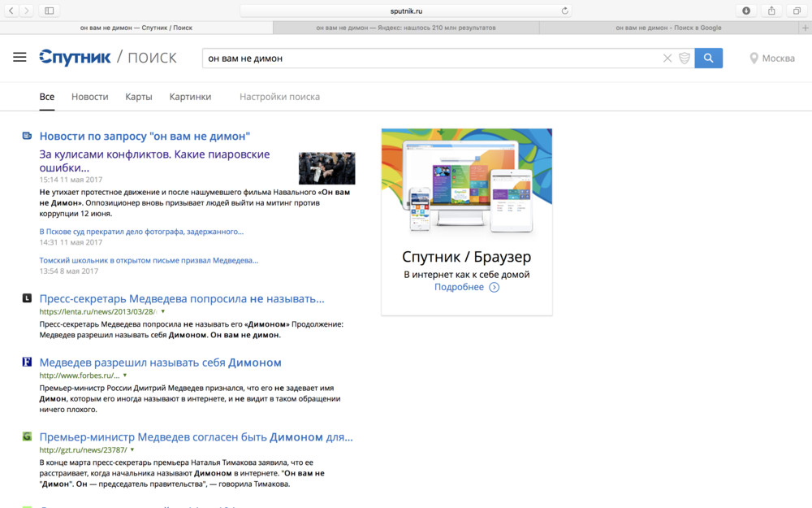Open Медведев разрешил называть себя Димоном result
This screenshot has width=812, height=508.
[161, 363]
